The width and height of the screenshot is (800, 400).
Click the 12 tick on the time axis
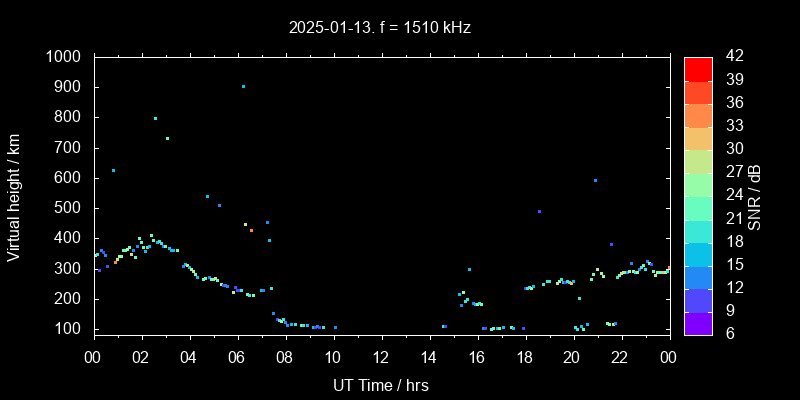pos(381,357)
